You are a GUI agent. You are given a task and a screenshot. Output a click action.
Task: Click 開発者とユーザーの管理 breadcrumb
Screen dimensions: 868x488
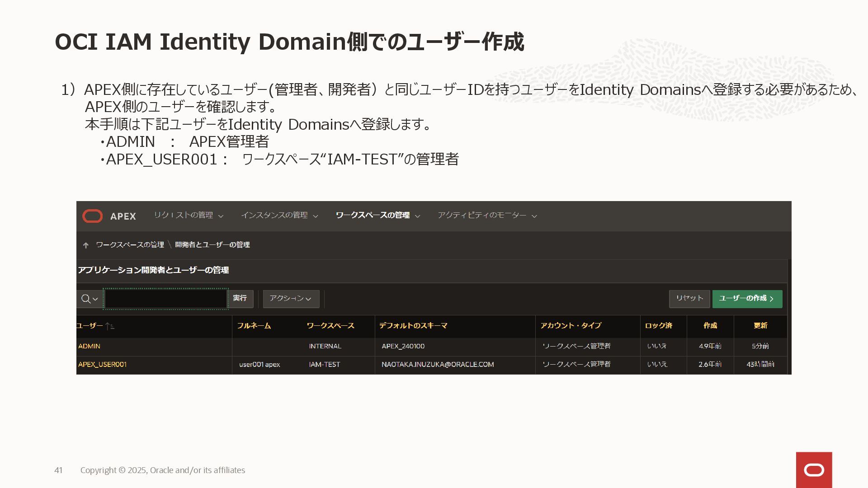pyautogui.click(x=212, y=245)
